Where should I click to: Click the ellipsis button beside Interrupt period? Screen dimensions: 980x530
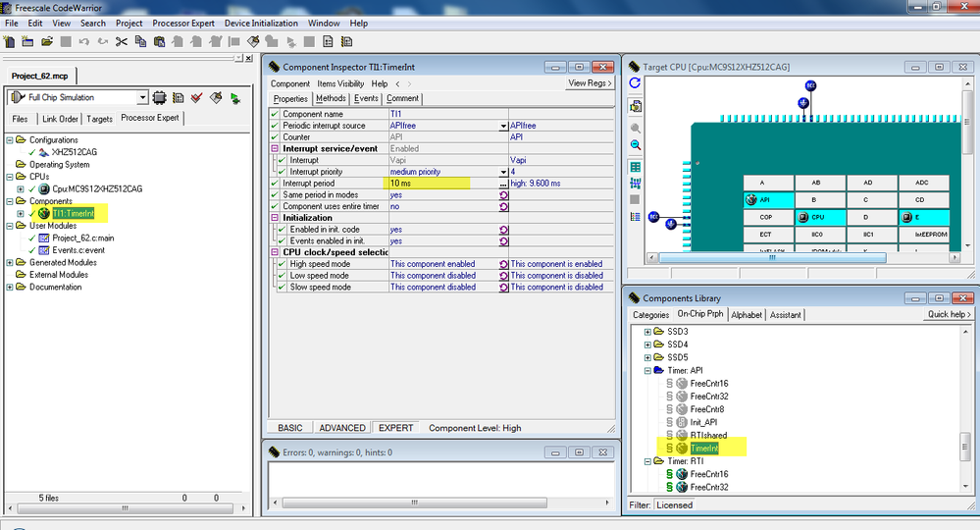click(x=504, y=184)
